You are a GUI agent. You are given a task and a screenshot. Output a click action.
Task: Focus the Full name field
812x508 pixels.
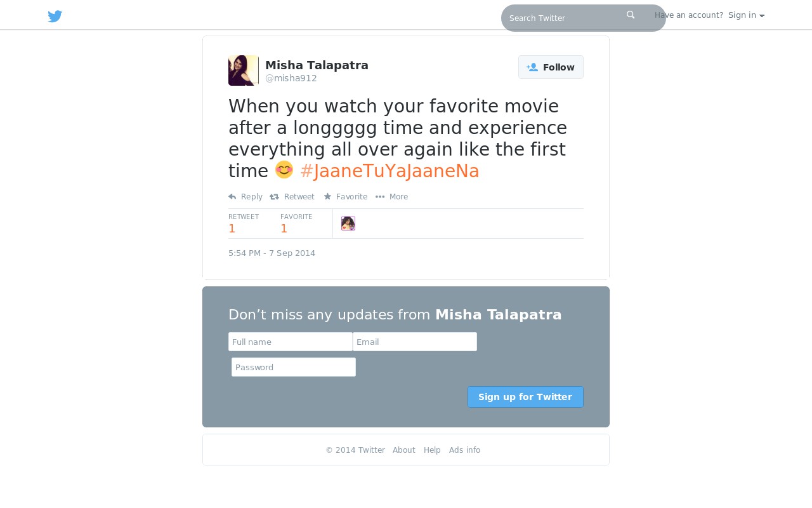(x=291, y=342)
